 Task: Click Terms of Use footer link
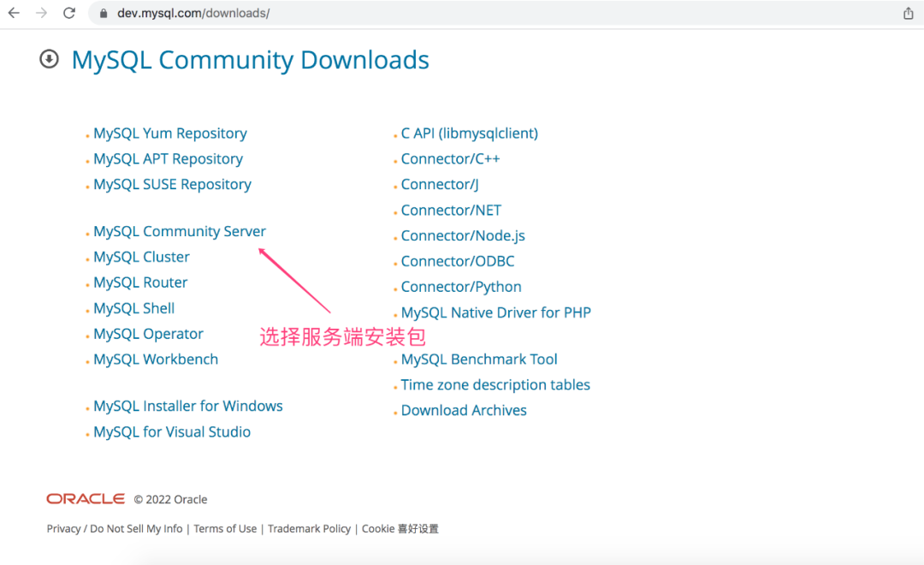click(x=225, y=529)
